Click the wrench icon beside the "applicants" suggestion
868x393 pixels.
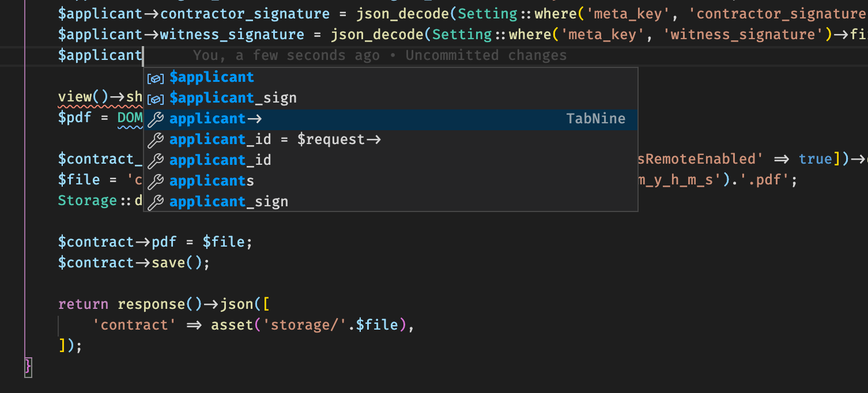156,182
